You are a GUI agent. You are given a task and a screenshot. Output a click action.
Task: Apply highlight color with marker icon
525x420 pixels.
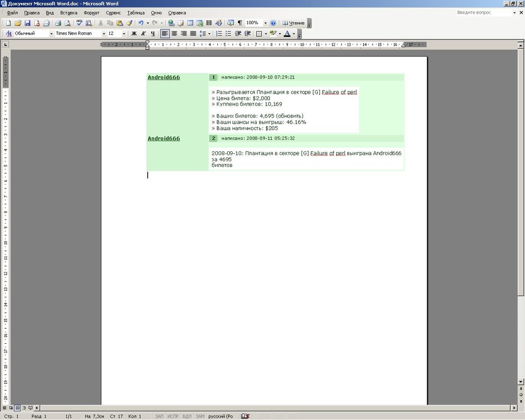[x=273, y=33]
